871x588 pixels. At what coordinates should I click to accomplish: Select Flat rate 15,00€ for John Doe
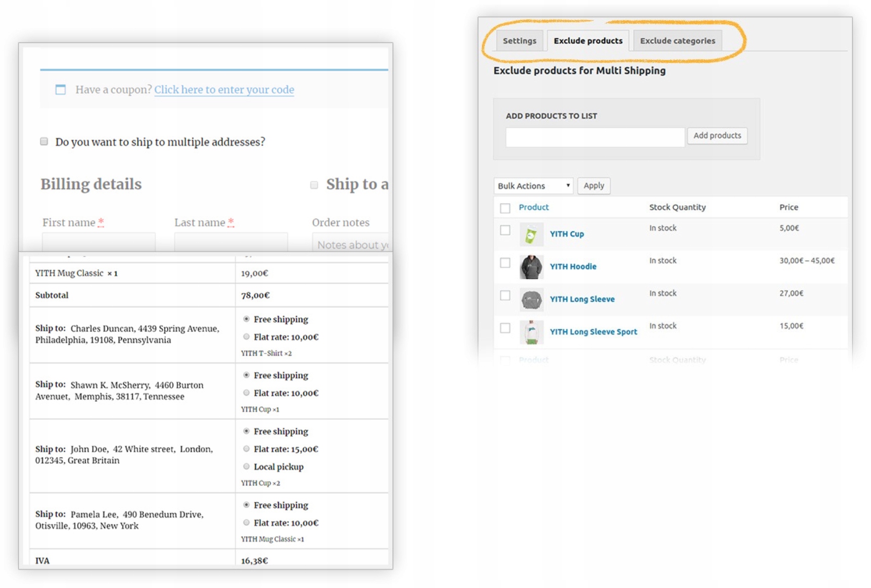pyautogui.click(x=247, y=449)
